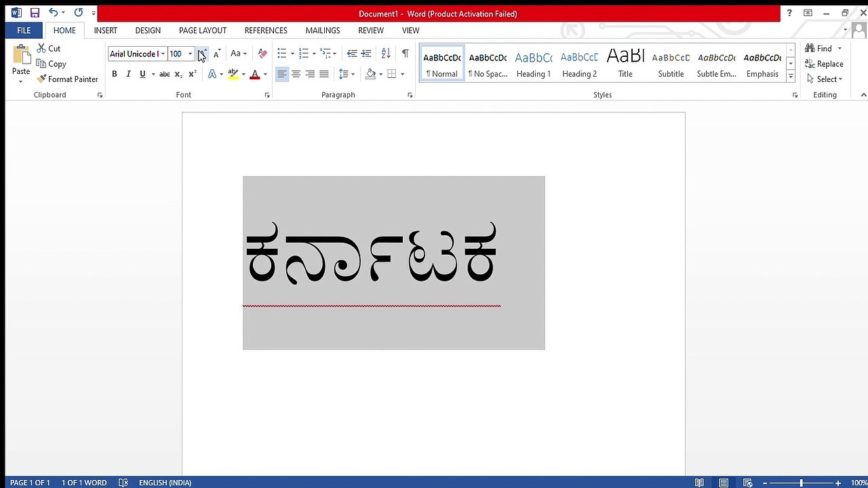This screenshot has height=488, width=868.
Task: Click the Paste clipboard icon
Action: pyautogui.click(x=21, y=55)
